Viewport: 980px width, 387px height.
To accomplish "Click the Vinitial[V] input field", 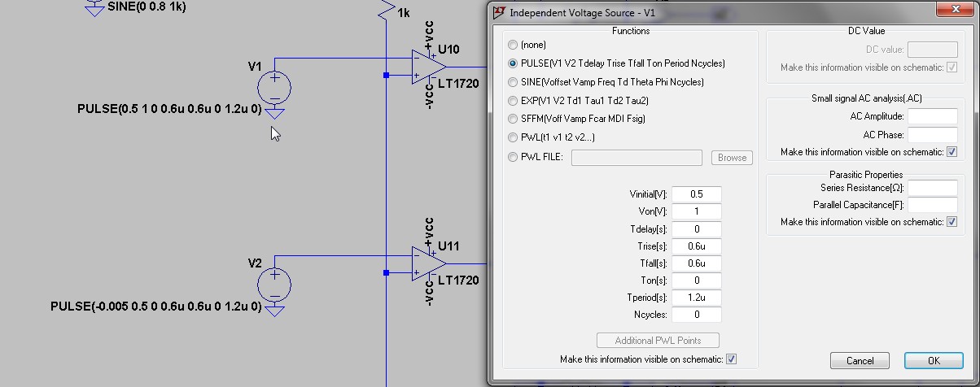I will [697, 194].
